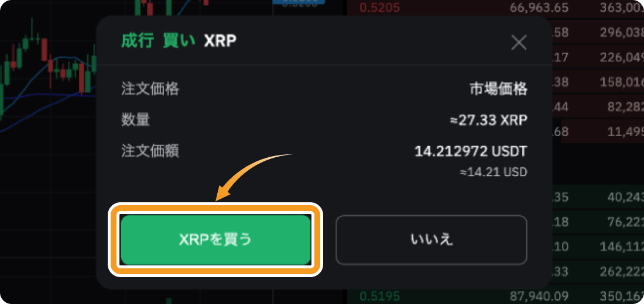Click the 76,221 bid total row
Screen dimensions: 644x304
pos(625,222)
